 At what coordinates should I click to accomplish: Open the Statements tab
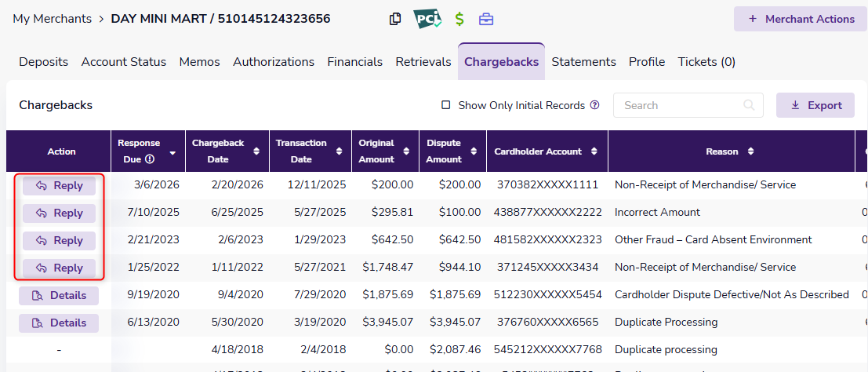click(x=583, y=62)
